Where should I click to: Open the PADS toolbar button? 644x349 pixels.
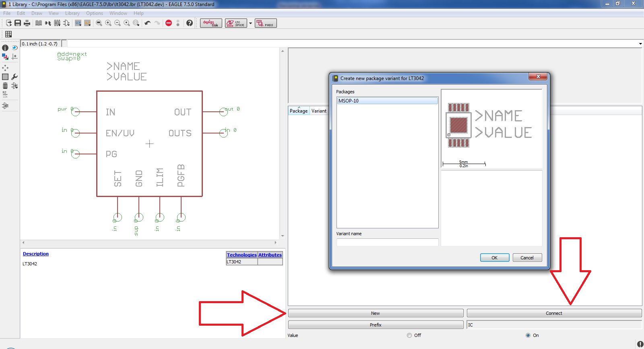(266, 23)
